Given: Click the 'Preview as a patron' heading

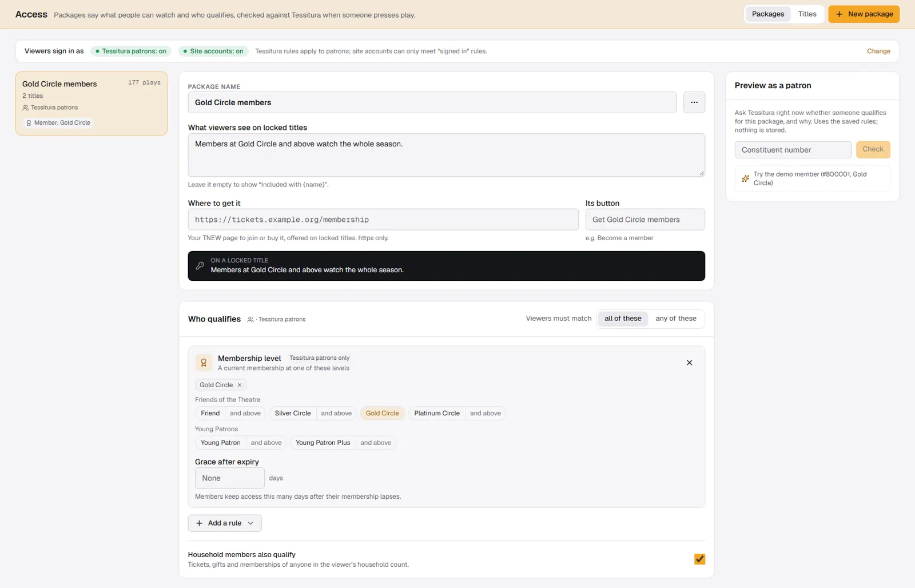Looking at the screenshot, I should (773, 86).
